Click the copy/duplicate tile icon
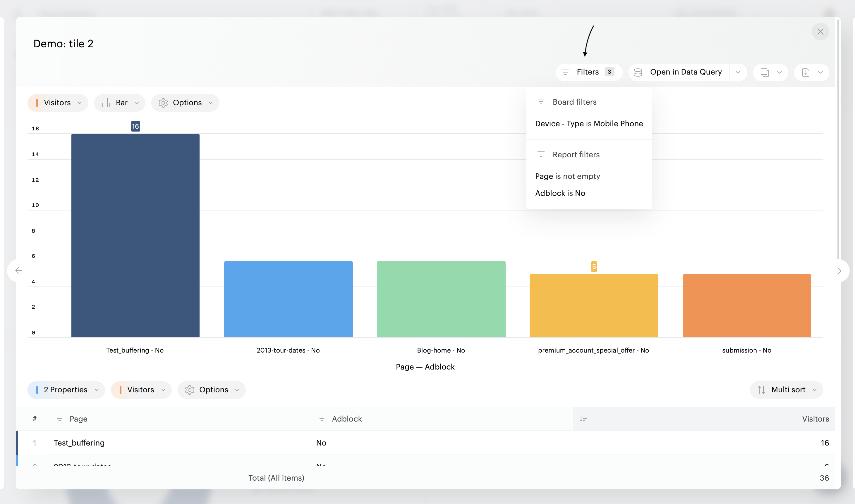 pyautogui.click(x=765, y=72)
